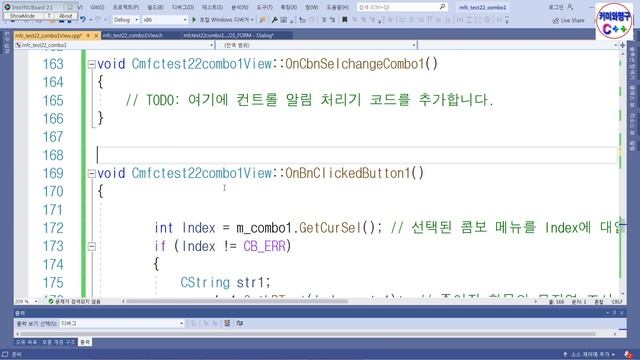The image size is (640, 360).
Task: Click the bookmark icon in the toolbar
Action: pyautogui.click(x=344, y=20)
